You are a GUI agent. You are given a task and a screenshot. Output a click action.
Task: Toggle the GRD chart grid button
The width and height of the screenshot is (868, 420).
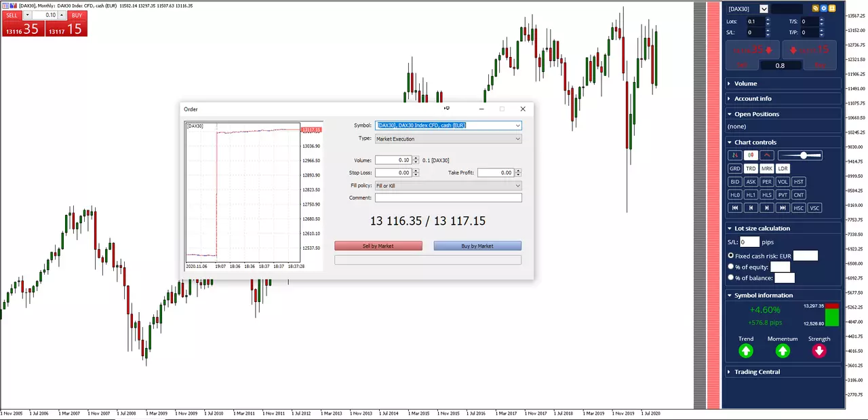click(x=734, y=168)
